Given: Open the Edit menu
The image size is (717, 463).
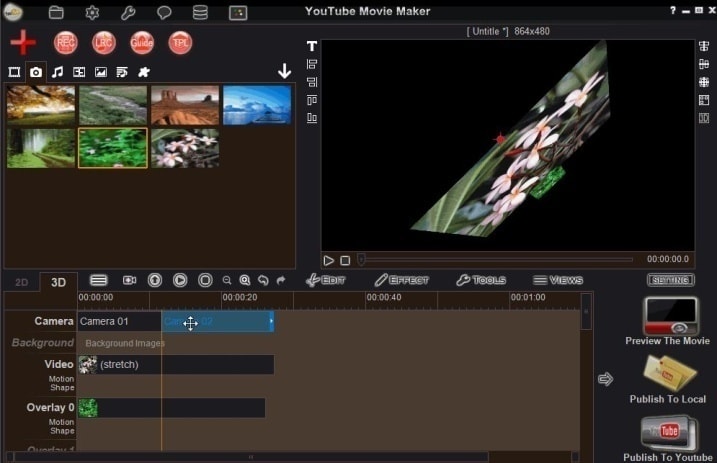Looking at the screenshot, I should 326,280.
